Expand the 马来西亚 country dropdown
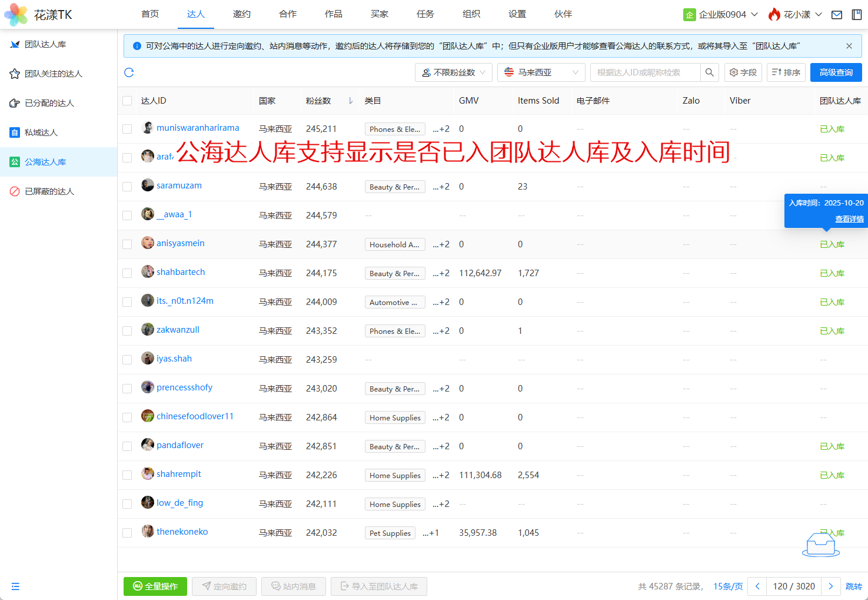The width and height of the screenshot is (868, 600). coord(541,72)
